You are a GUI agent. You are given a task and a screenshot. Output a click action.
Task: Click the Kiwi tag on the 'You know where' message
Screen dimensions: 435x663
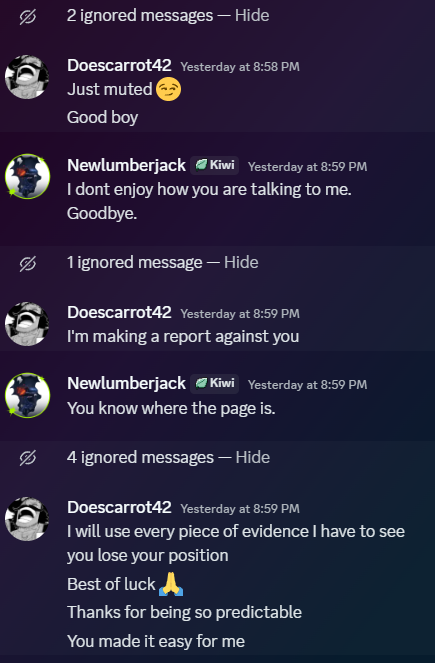pyautogui.click(x=214, y=383)
